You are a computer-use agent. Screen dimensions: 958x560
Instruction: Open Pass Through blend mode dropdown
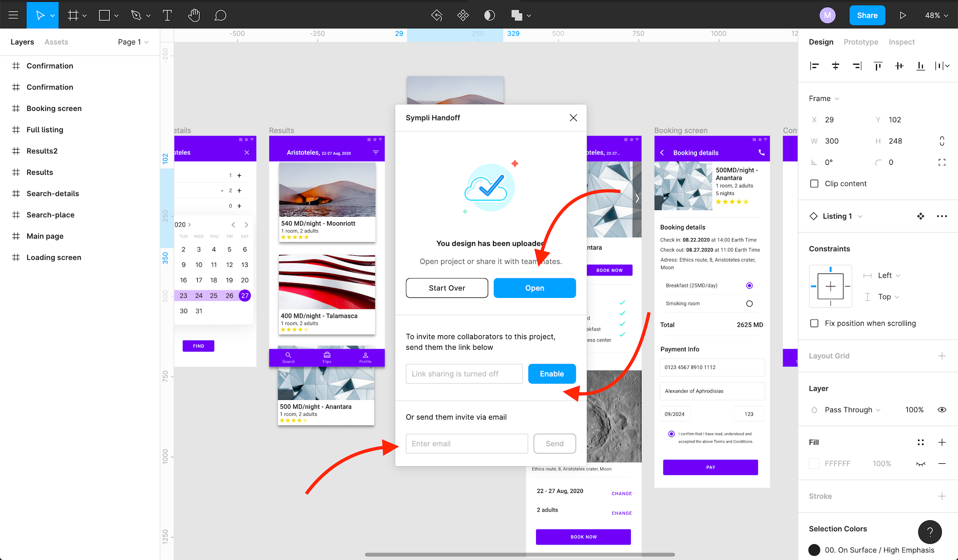click(853, 410)
